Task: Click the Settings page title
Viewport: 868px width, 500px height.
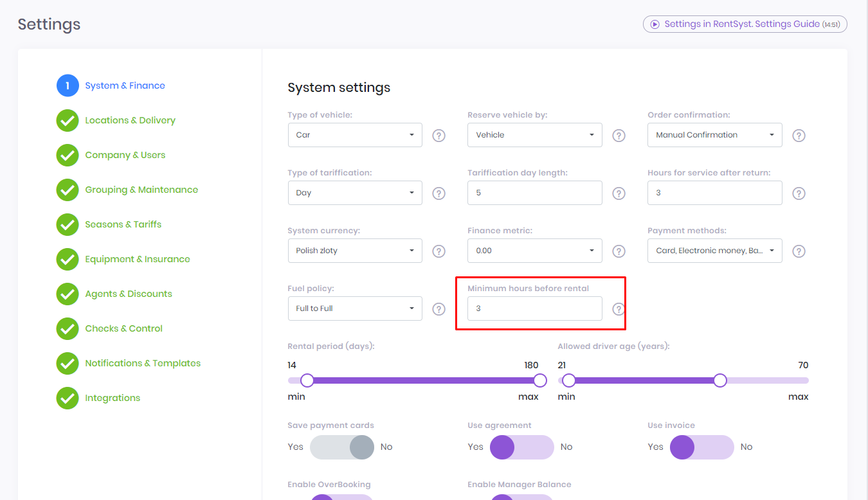Action: 49,24
